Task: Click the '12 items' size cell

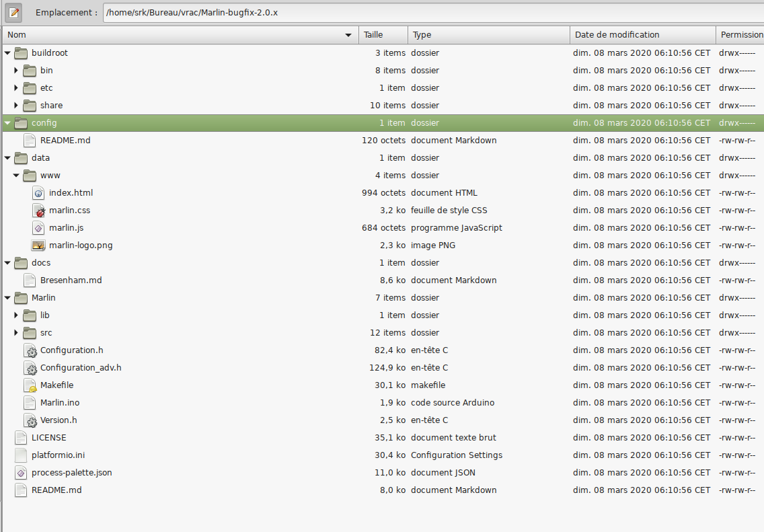Action: click(x=388, y=333)
